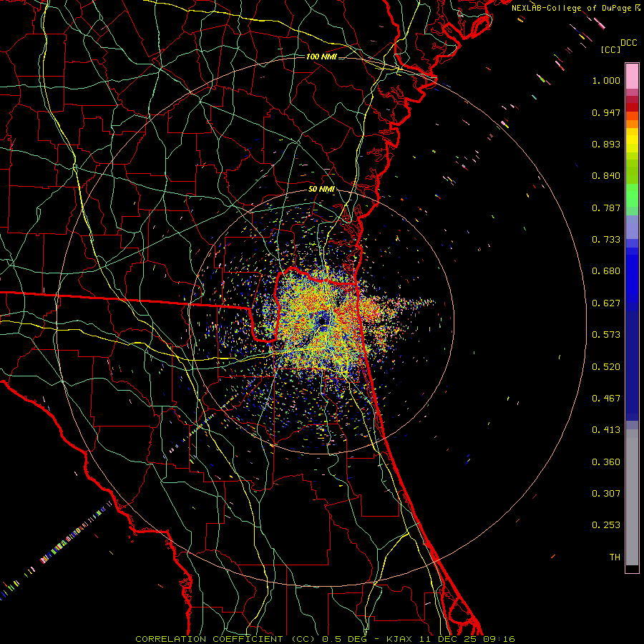Click the 0.253 color scale value
The width and height of the screenshot is (644, 644).
pos(606,525)
